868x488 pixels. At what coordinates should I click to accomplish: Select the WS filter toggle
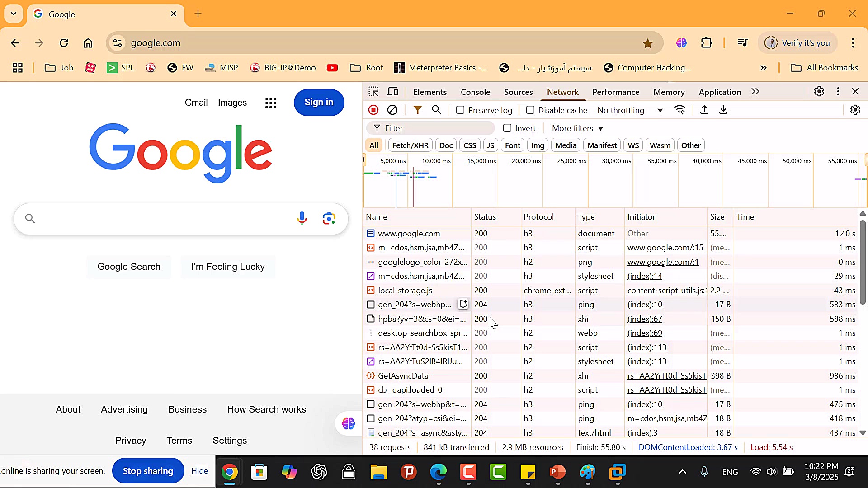point(633,145)
